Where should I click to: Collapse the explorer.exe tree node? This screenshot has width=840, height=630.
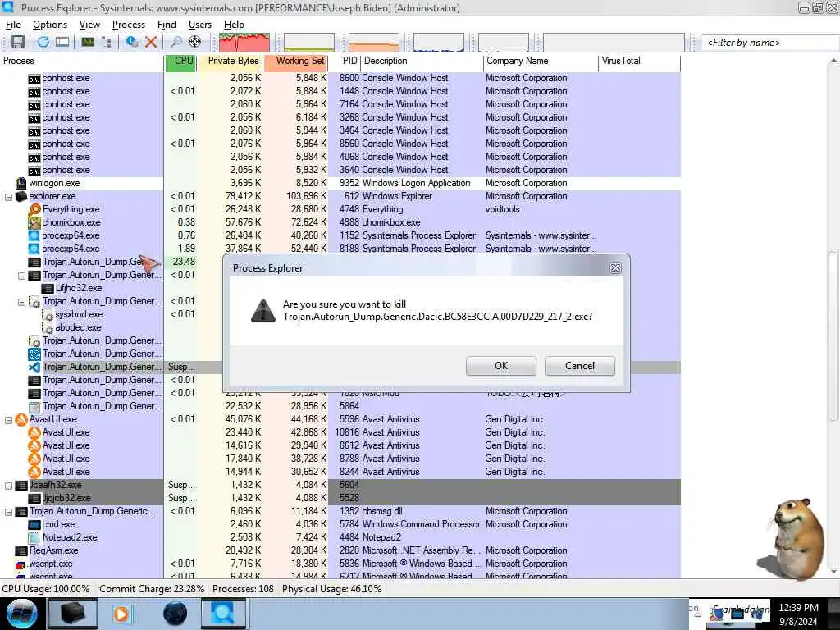tap(8, 197)
